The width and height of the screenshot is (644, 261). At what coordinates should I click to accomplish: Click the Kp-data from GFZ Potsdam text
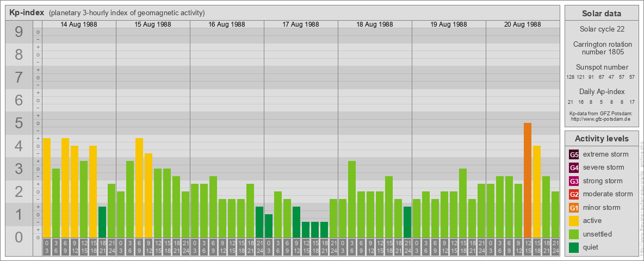point(602,113)
